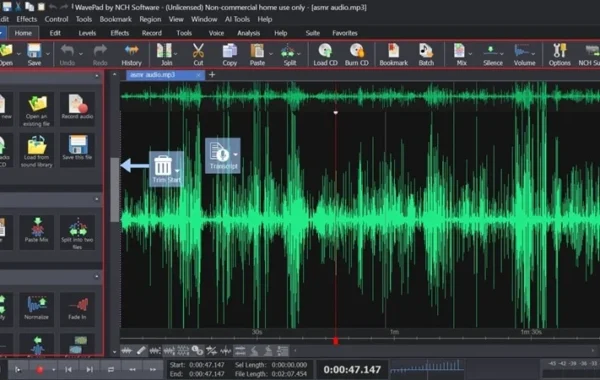Click the fast-forward transport button

tap(153, 369)
